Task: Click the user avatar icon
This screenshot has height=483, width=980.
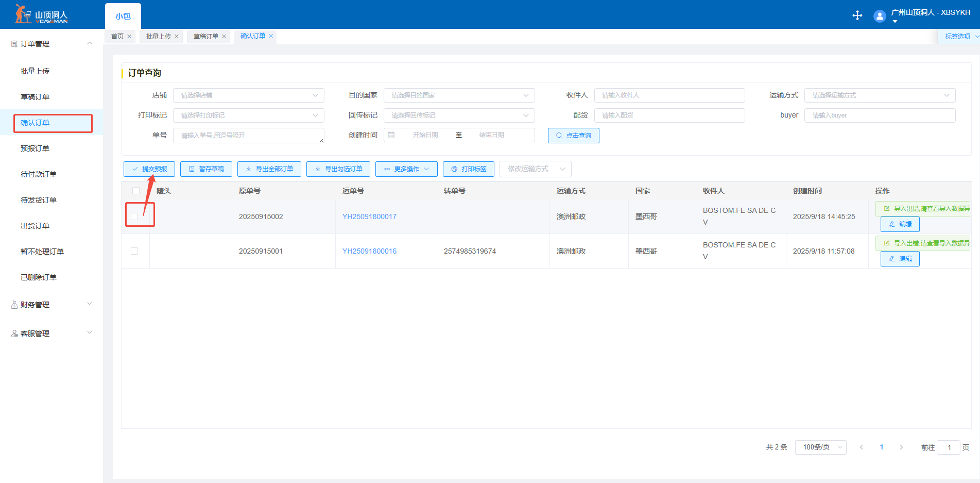Action: 880,16
